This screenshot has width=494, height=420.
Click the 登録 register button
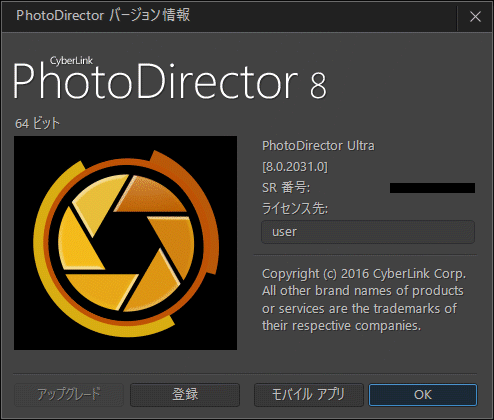coord(185,395)
